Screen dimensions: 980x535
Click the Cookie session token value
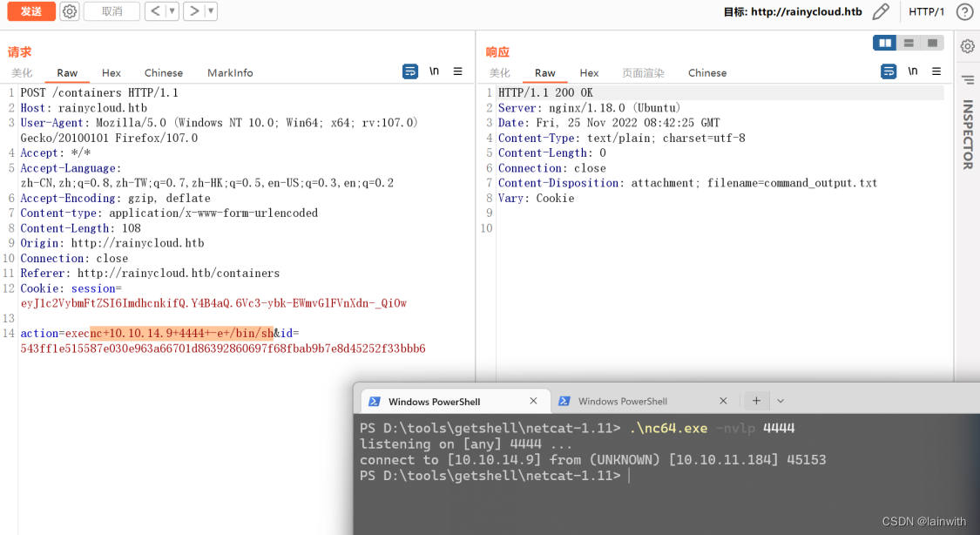(x=213, y=303)
